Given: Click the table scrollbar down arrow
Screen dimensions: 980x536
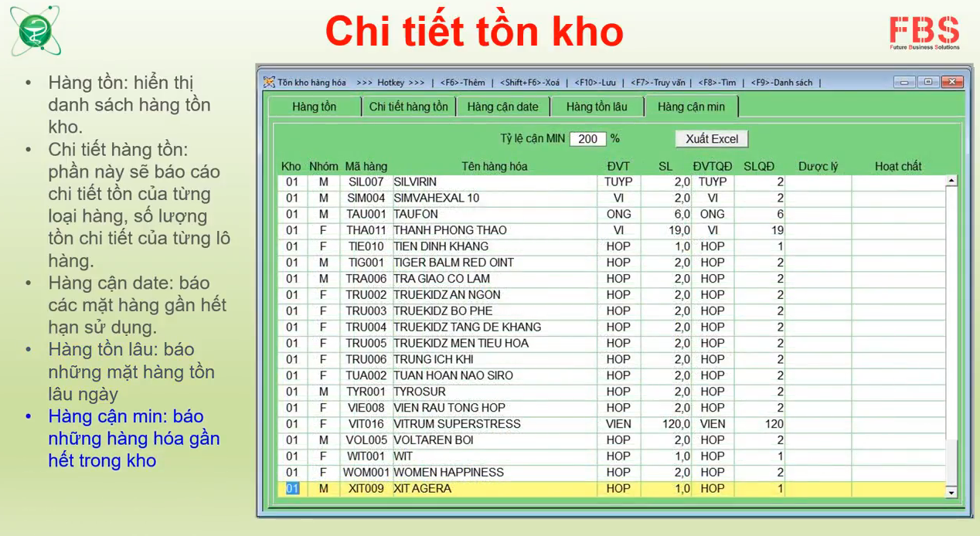Looking at the screenshot, I should 951,492.
